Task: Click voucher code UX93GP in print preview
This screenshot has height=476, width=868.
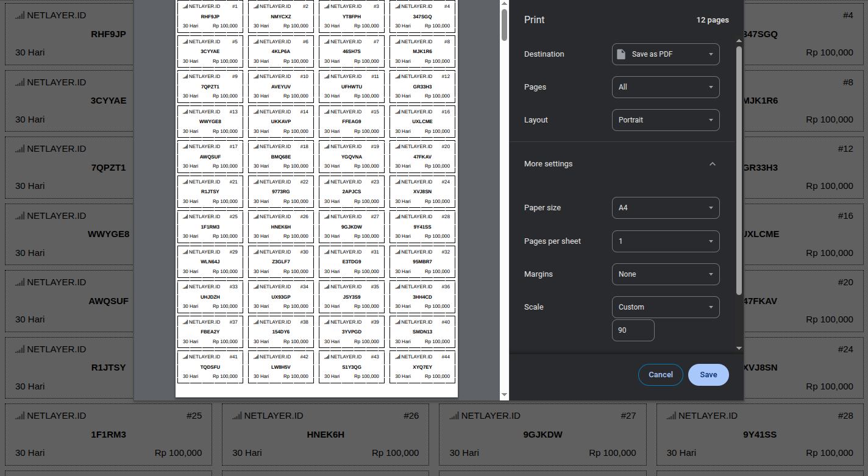Action: pyautogui.click(x=281, y=297)
